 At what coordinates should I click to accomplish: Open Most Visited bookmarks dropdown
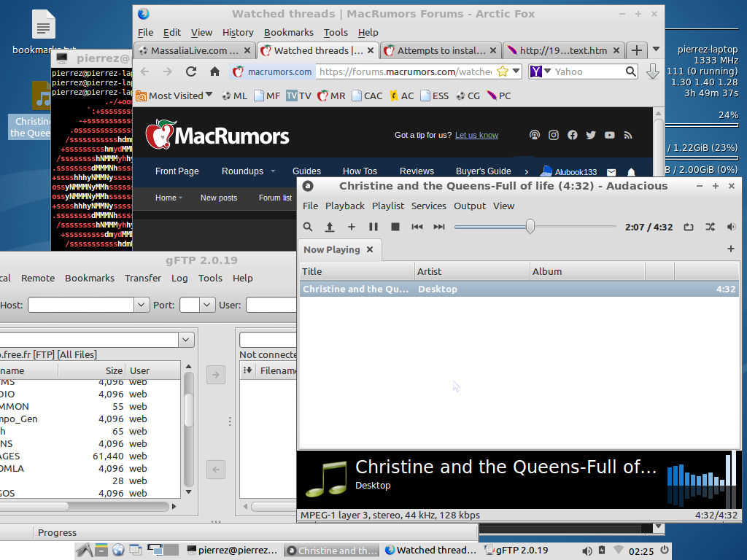click(174, 96)
